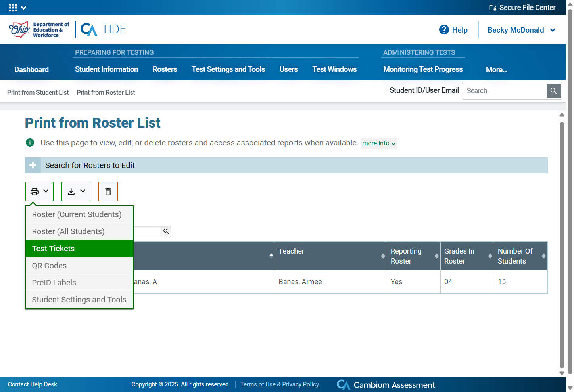
Task: Sort the roster name column arrows
Action: [271, 256]
